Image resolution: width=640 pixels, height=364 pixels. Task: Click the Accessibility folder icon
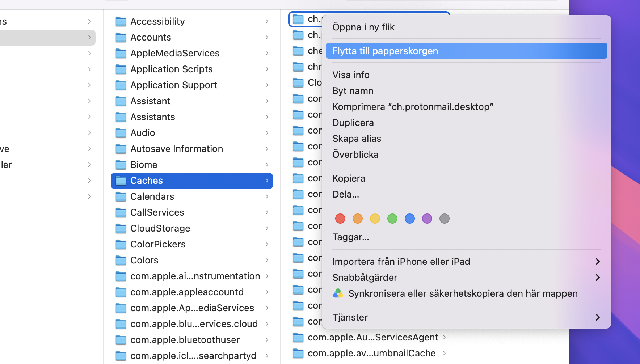[x=121, y=22]
